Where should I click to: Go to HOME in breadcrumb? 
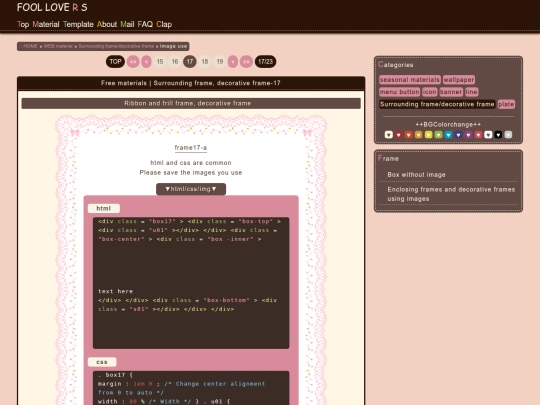[x=30, y=46]
